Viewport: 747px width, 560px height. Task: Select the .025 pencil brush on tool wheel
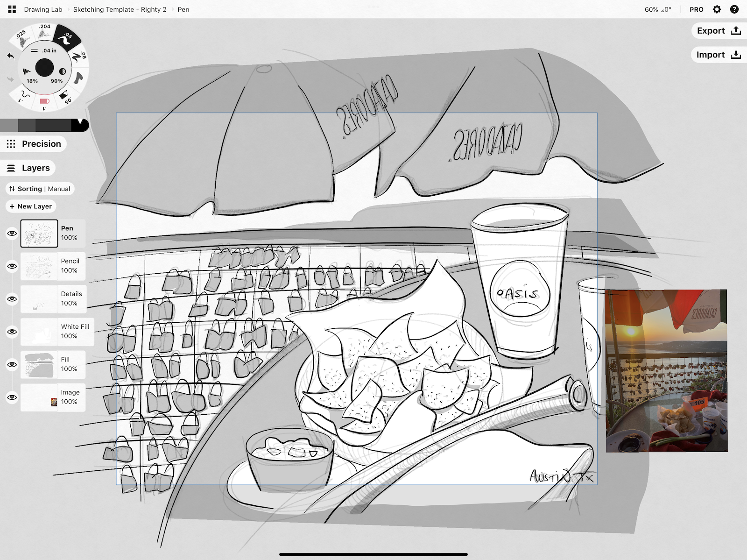click(21, 38)
